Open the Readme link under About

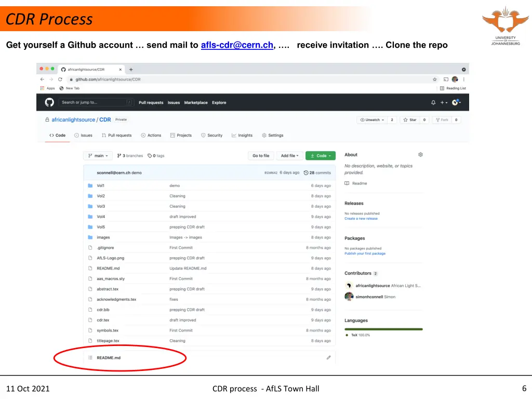356,183
